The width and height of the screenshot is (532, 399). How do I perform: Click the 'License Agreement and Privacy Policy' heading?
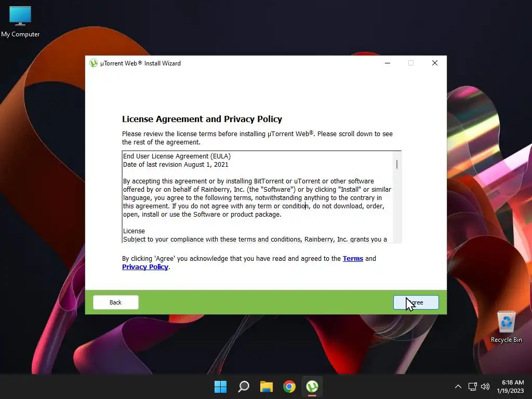(202, 119)
